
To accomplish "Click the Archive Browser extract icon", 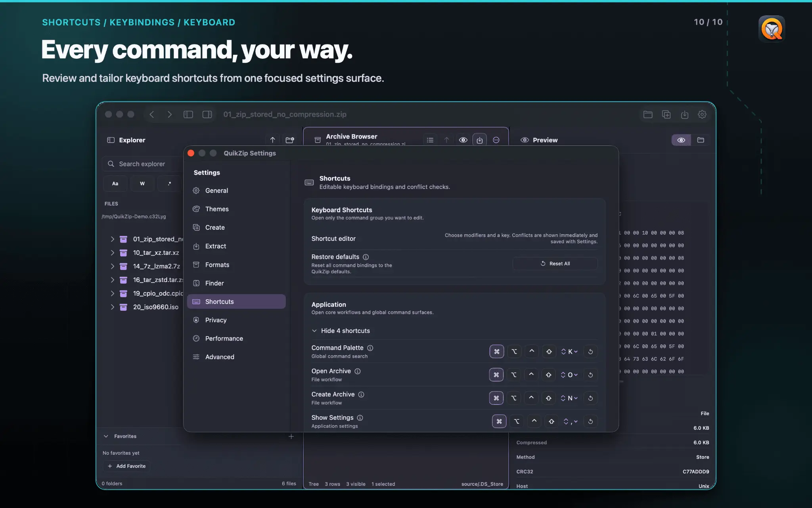I will click(479, 140).
